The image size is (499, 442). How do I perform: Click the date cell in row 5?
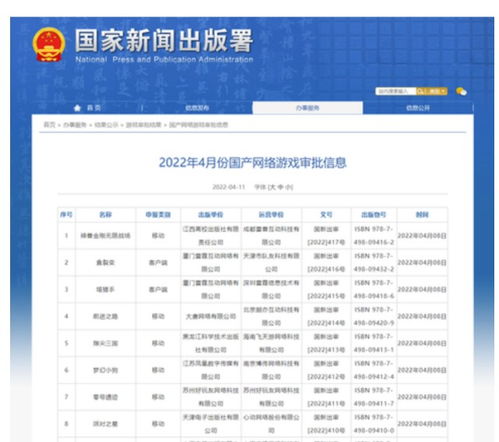(422, 343)
